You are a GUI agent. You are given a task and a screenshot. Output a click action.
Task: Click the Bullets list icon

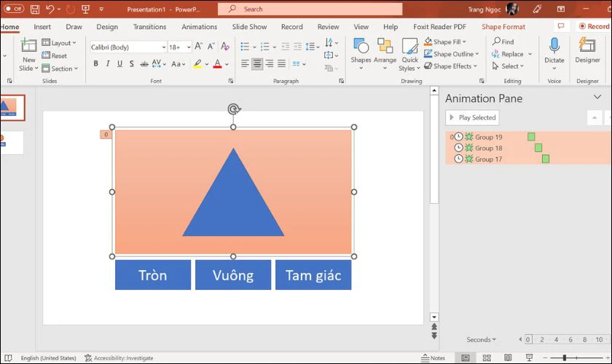pos(245,47)
